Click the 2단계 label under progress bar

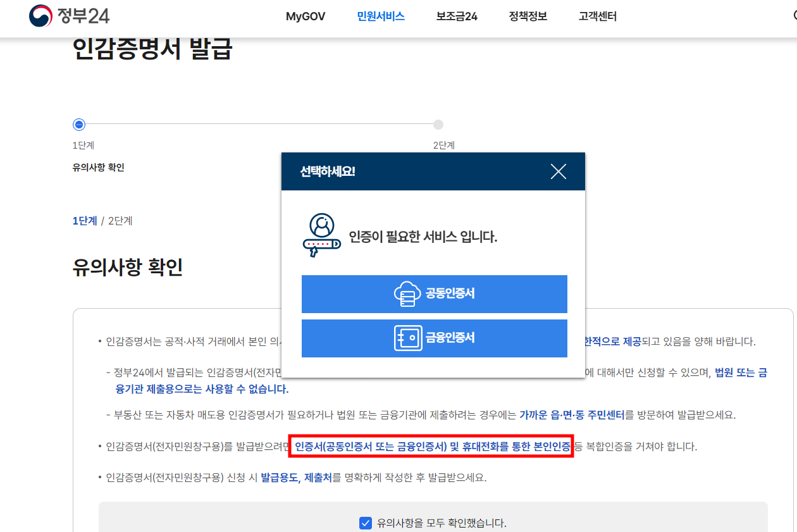[x=444, y=145]
